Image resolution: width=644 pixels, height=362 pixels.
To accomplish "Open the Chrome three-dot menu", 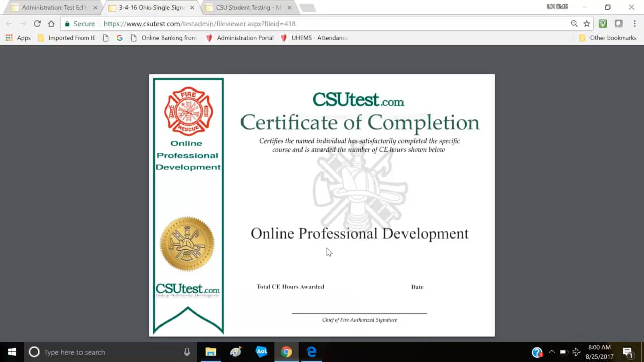I will 635,24.
